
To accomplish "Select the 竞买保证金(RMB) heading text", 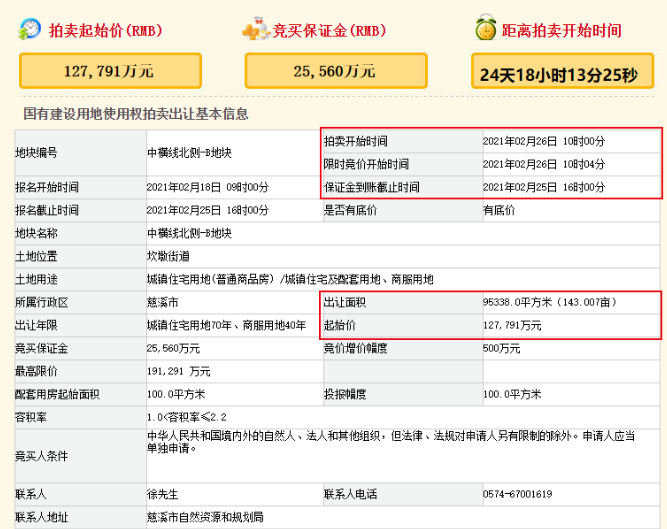I will 328,30.
